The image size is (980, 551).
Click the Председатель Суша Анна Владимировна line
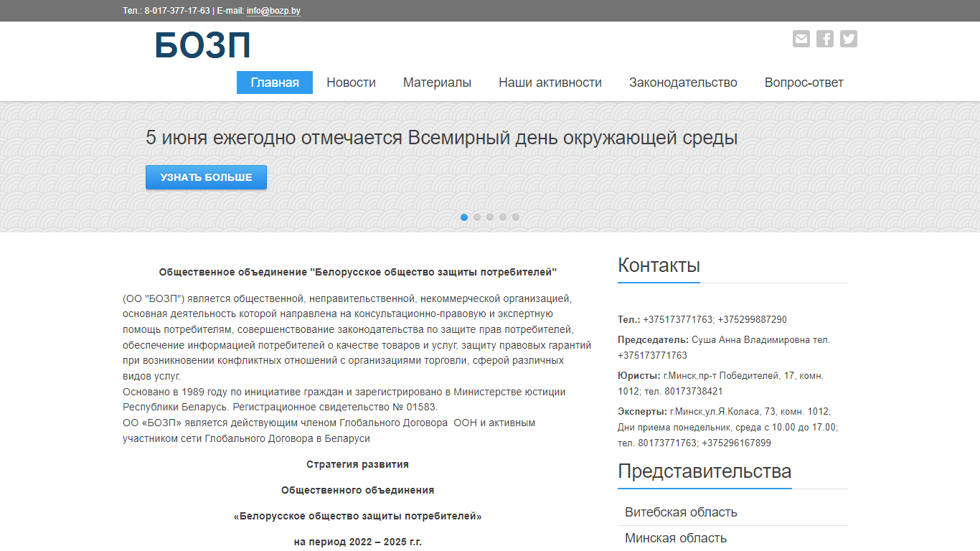point(724,348)
